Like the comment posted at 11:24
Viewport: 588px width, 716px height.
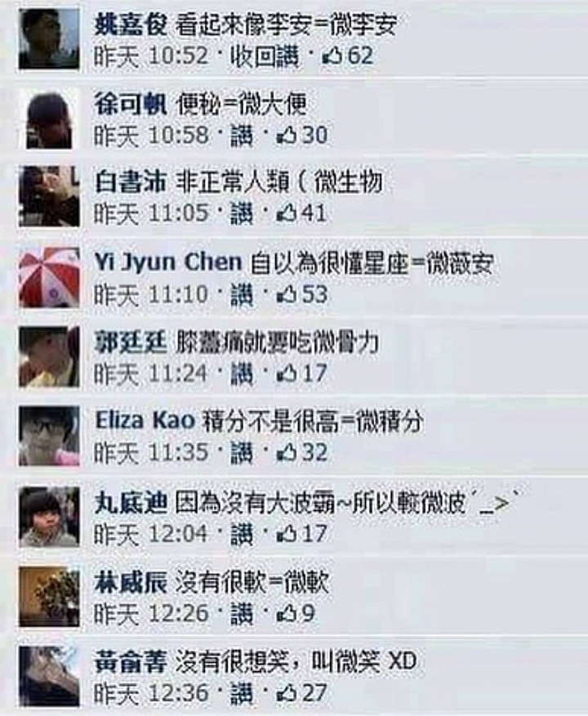point(242,374)
